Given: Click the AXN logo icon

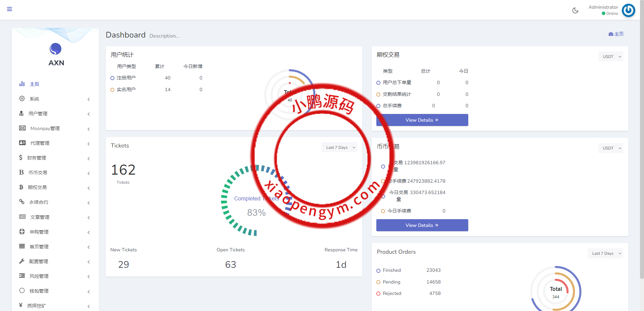Looking at the screenshot, I should [x=56, y=49].
